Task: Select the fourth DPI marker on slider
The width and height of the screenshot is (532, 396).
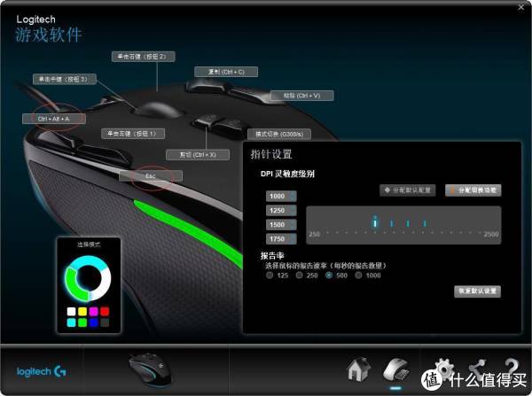Action: click(425, 223)
